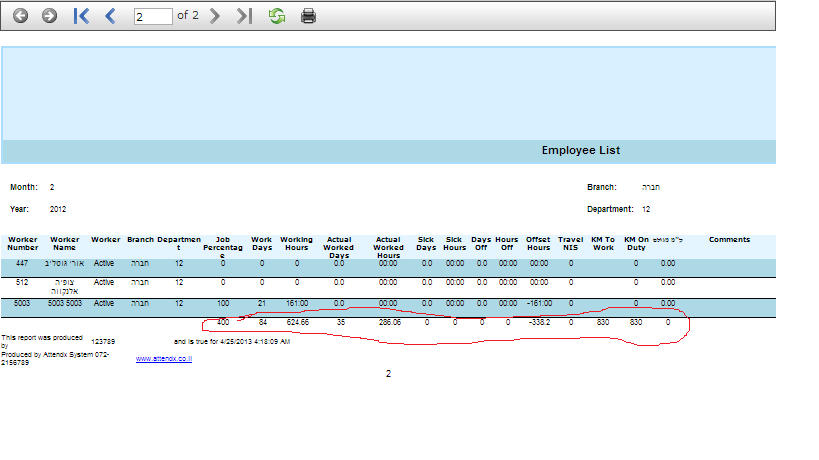This screenshot has height=460, width=819.
Task: Open the www.attendix.co.il link
Action: tap(163, 359)
